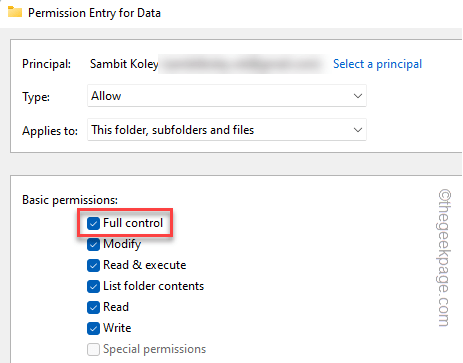The height and width of the screenshot is (363, 463).
Task: Click the Write label text
Action: pos(117,328)
